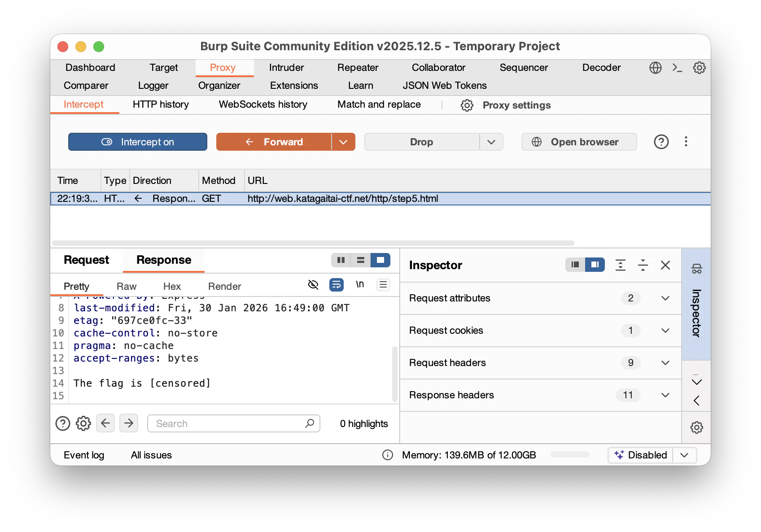Switch to the Decoder tab

tap(601, 68)
